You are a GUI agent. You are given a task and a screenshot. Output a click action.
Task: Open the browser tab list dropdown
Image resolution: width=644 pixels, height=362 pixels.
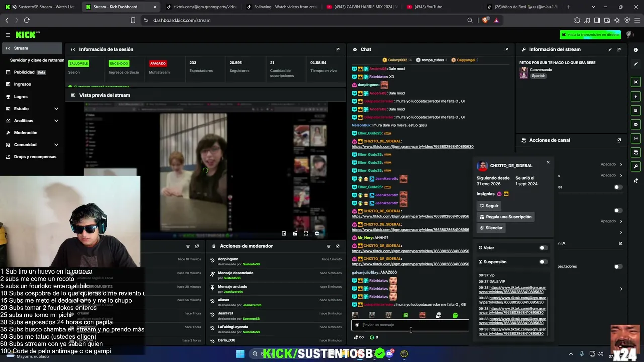pos(593,7)
